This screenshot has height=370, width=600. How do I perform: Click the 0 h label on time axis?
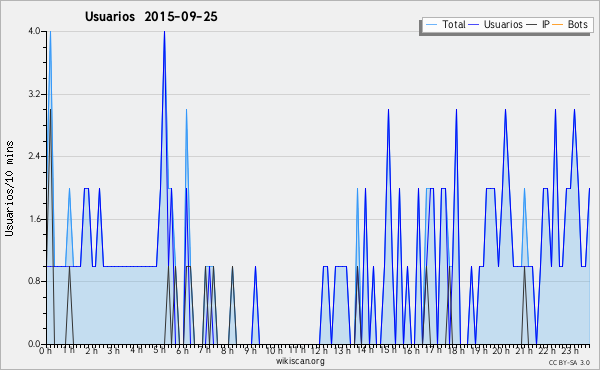(x=46, y=351)
